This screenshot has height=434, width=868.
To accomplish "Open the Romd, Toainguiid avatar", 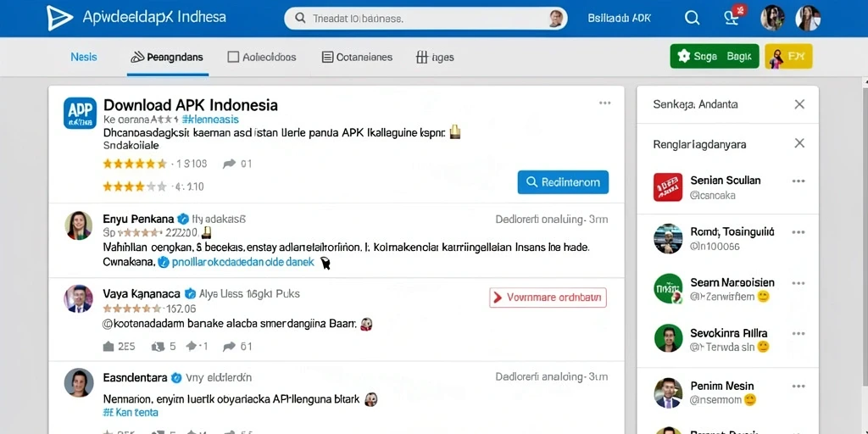I will click(668, 238).
